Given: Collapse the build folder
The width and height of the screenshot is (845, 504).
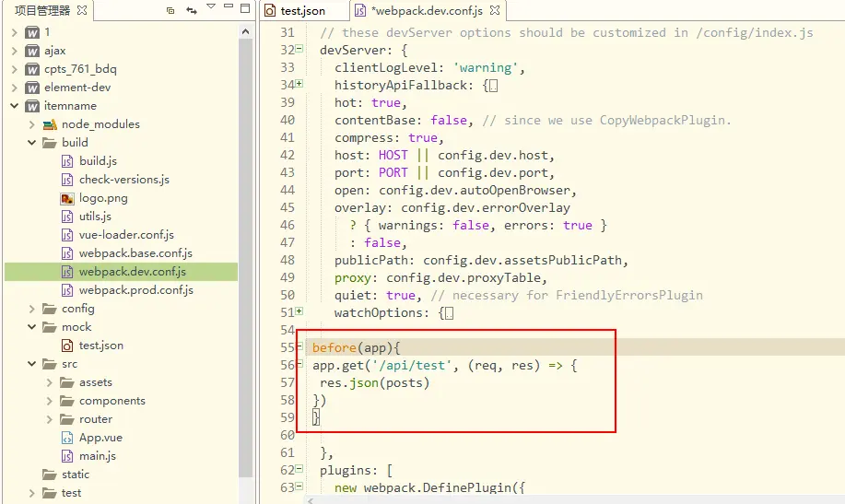Looking at the screenshot, I should (x=32, y=143).
